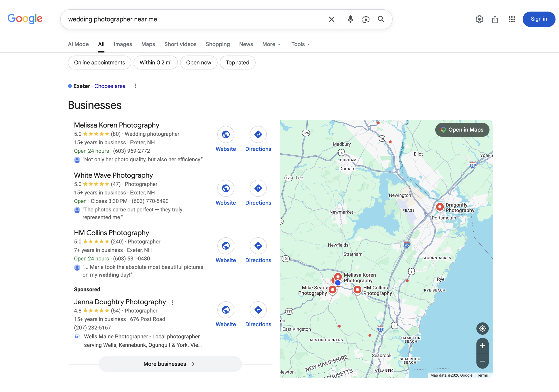Image resolution: width=559 pixels, height=392 pixels.
Task: Toggle the Open now filter chip
Action: coord(199,63)
